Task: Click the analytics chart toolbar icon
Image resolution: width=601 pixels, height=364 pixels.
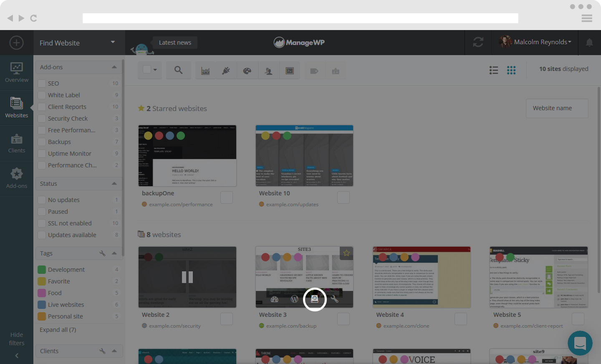Action: pos(205,71)
